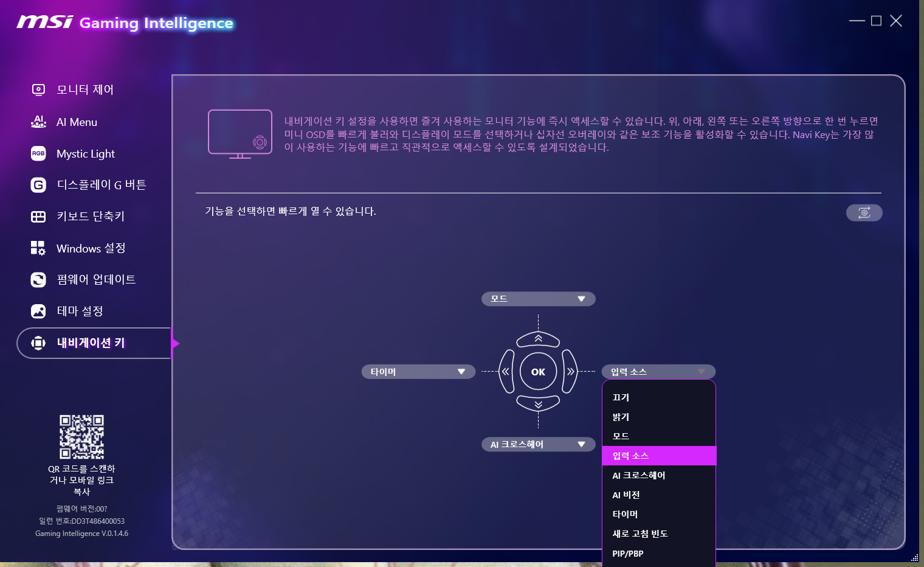Choose AI 비전 in the dropdown list
924x567 pixels.
point(659,495)
